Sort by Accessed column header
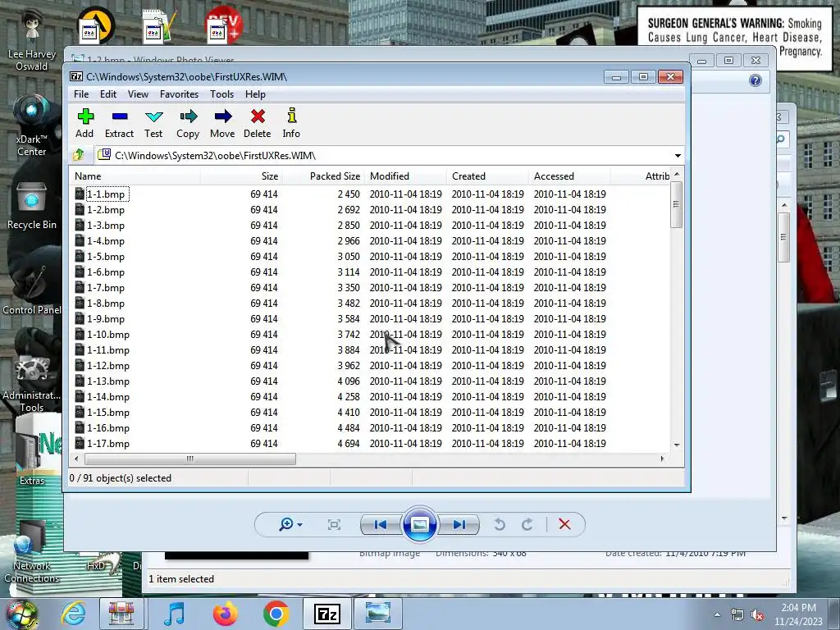The image size is (840, 630). coord(569,176)
